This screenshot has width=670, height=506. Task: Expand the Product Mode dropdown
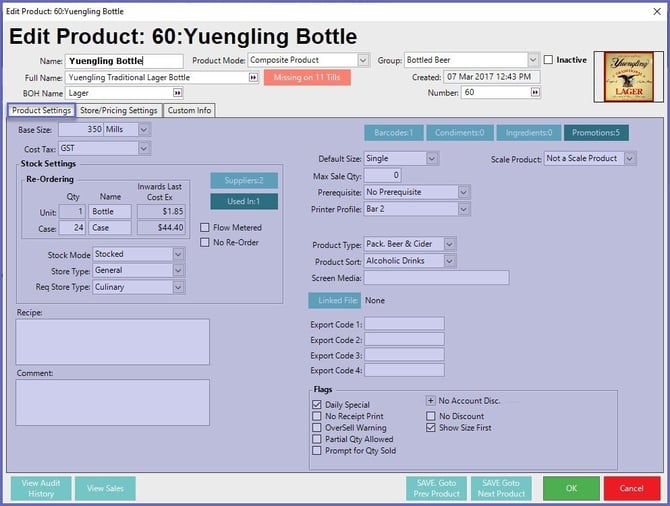tap(363, 60)
